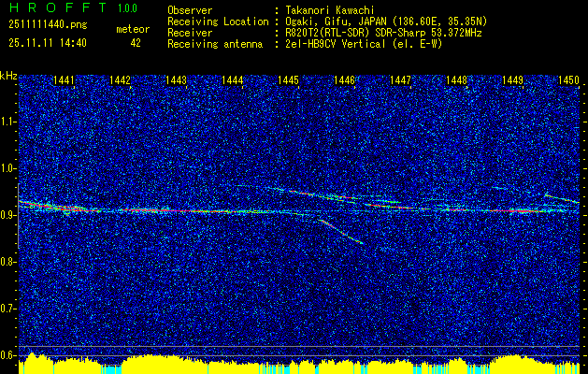
Task: Click the observer name Takanori Kawachi
Action: click(x=328, y=10)
